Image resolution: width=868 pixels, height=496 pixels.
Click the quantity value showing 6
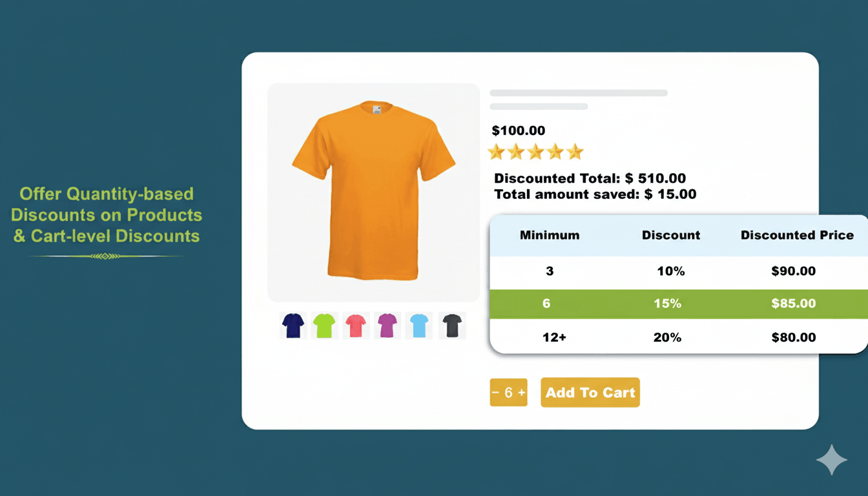[508, 392]
